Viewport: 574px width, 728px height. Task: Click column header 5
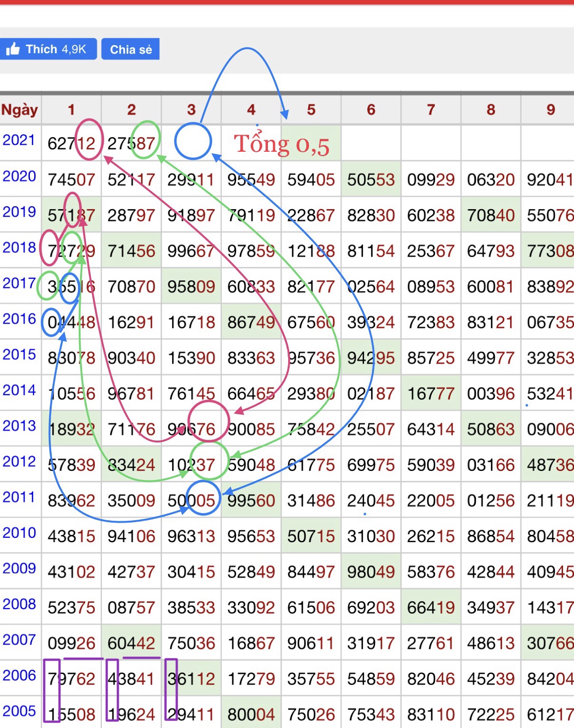311,110
